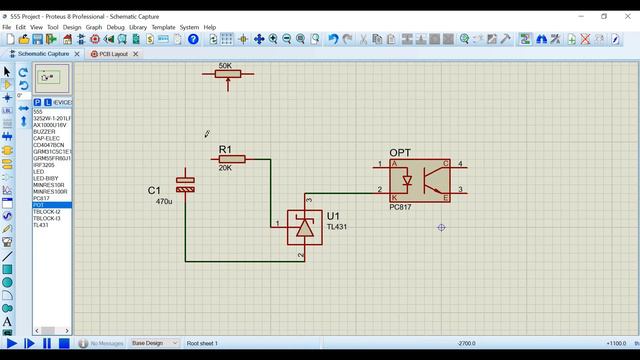Screen dimensions: 640x360
Task: Open property assignment tool icon
Action: [555, 39]
